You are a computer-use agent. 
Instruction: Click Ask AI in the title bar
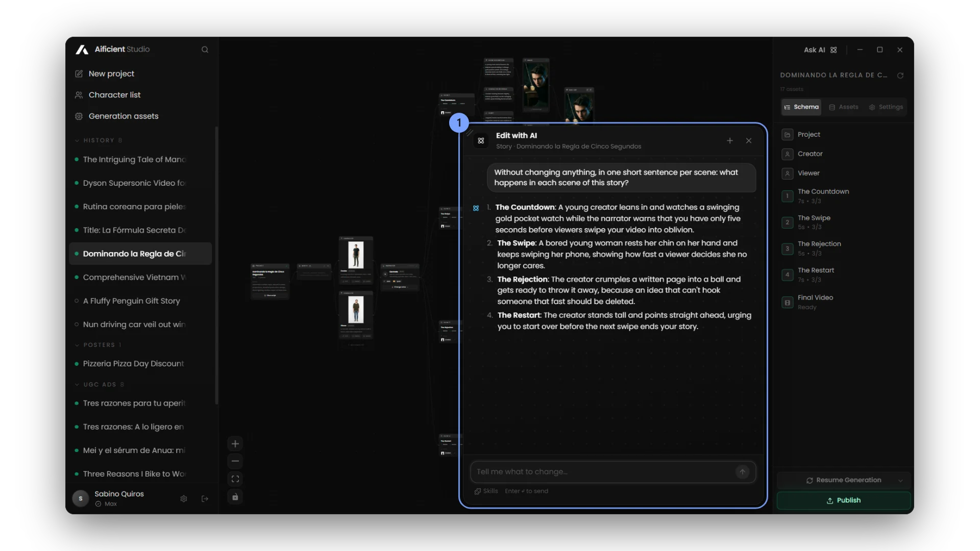point(820,50)
